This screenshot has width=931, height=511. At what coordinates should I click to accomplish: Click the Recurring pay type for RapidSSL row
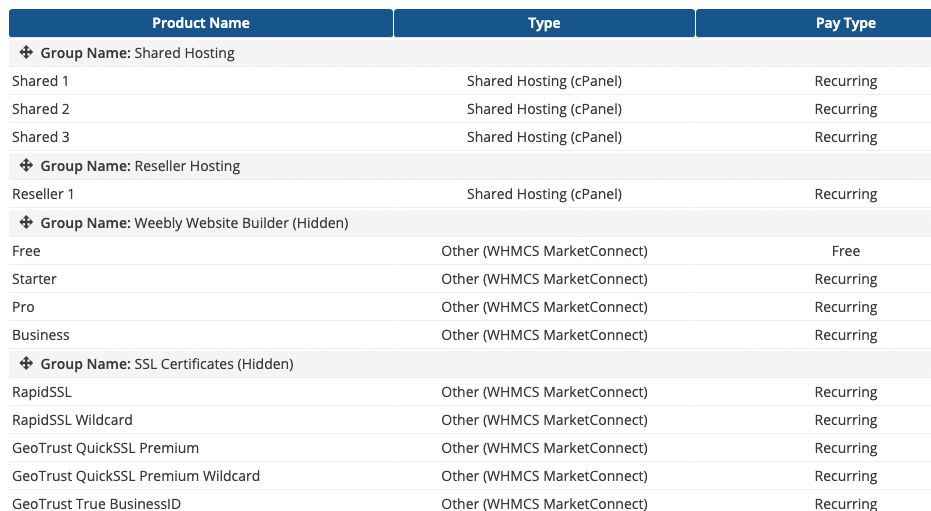pos(846,392)
